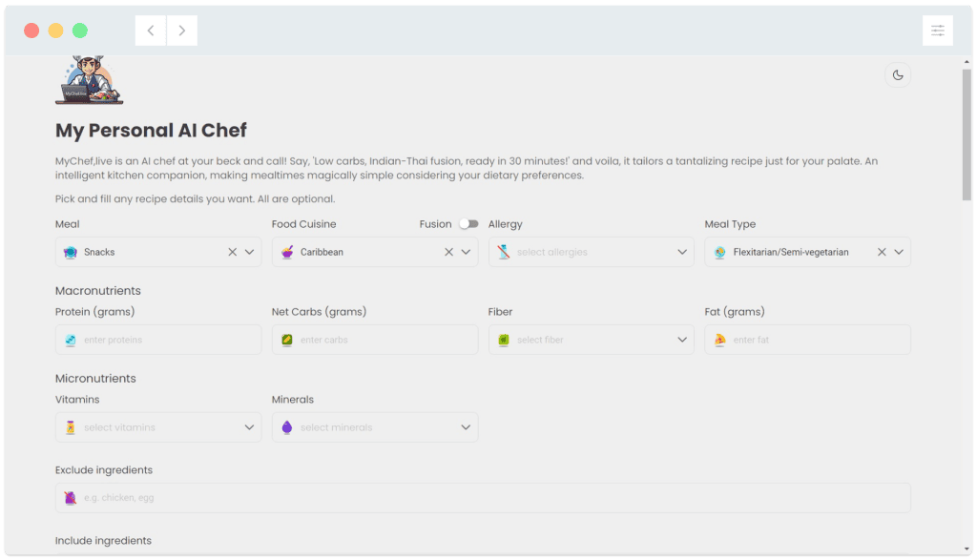Open the Vitamins select dropdown

click(x=158, y=427)
